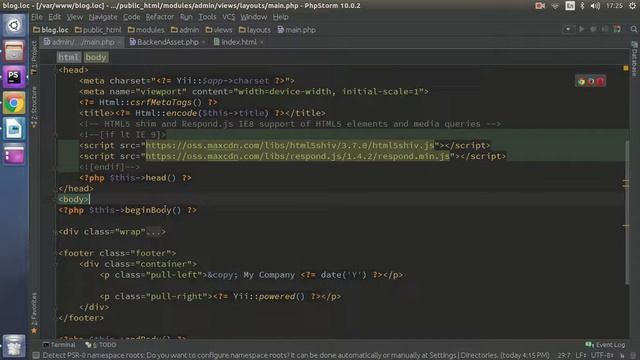
Task: Open Search Everywhere magnifier
Action: pos(633,29)
